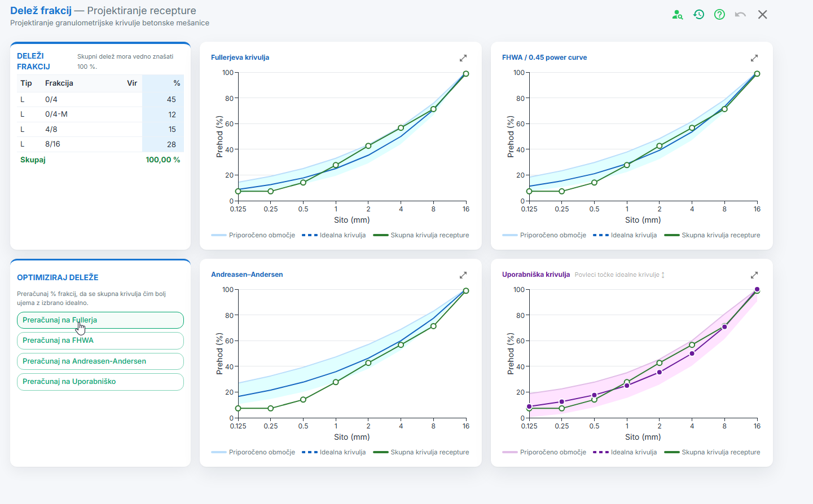Open the user search icon in header
813x504 pixels.
(678, 15)
